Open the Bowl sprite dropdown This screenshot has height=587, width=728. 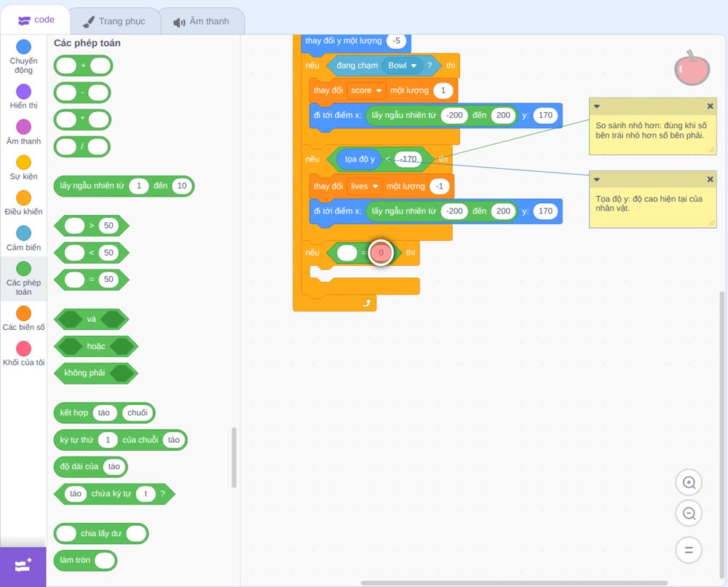[x=402, y=66]
